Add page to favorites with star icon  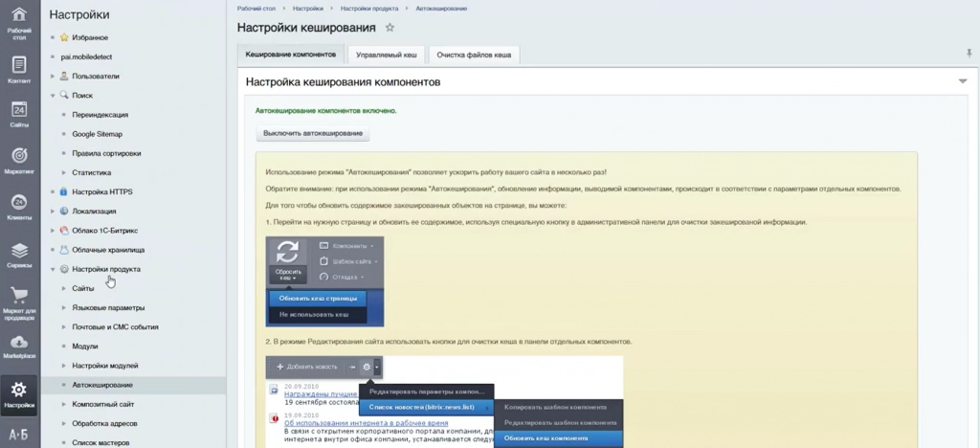click(x=390, y=28)
